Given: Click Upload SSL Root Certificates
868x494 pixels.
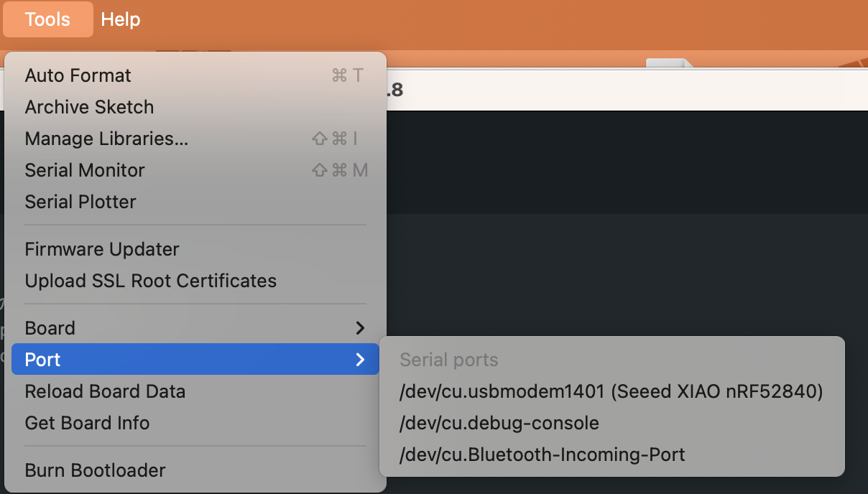Looking at the screenshot, I should 151,281.
